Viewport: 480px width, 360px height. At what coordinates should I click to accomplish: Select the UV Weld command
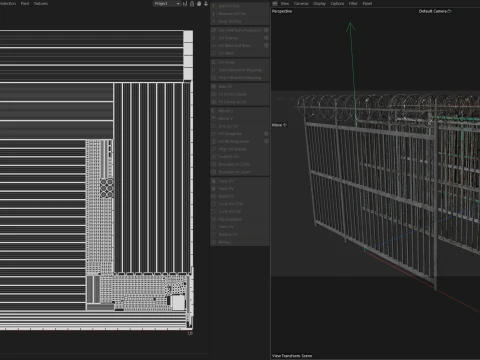click(x=226, y=53)
